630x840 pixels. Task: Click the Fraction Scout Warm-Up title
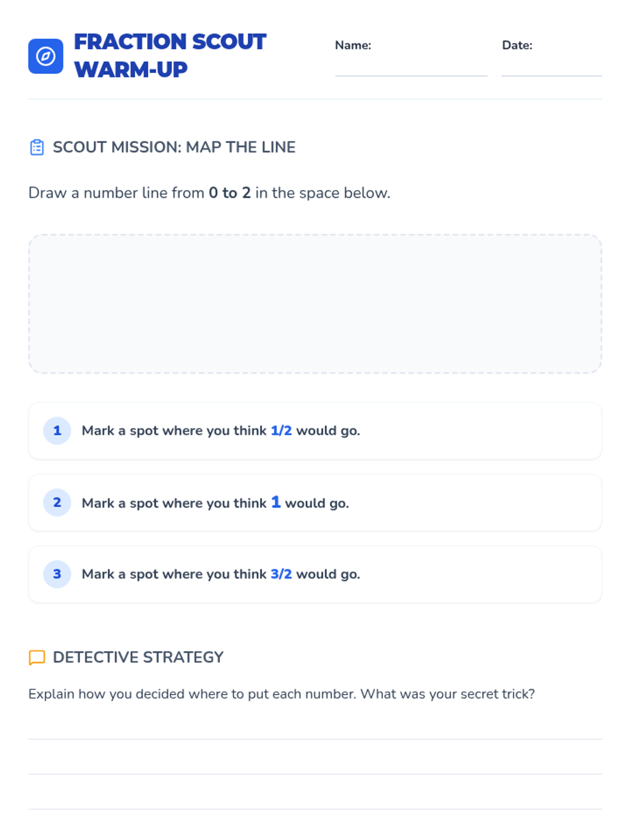pyautogui.click(x=170, y=56)
